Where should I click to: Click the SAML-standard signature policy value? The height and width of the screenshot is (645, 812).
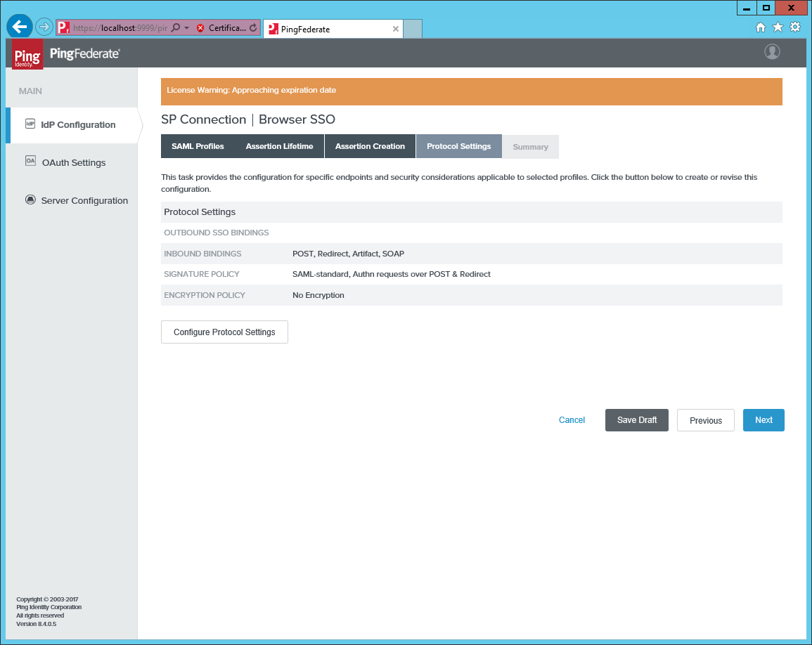(x=392, y=274)
